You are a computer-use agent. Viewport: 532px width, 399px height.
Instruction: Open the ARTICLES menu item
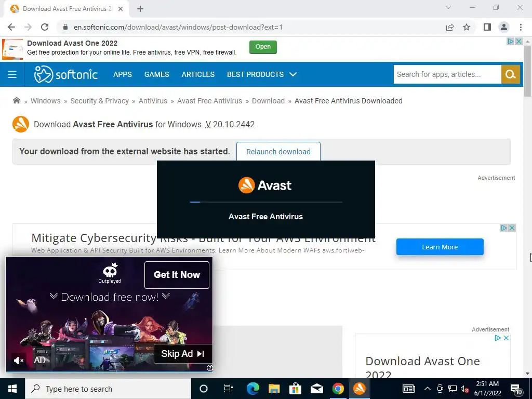click(198, 74)
